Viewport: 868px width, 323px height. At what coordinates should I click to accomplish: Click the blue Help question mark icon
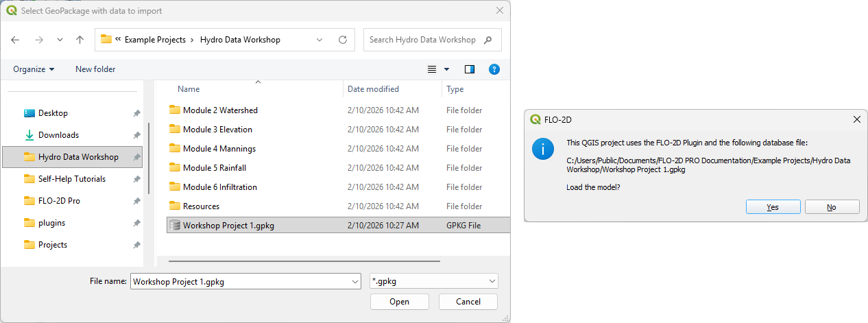point(494,69)
